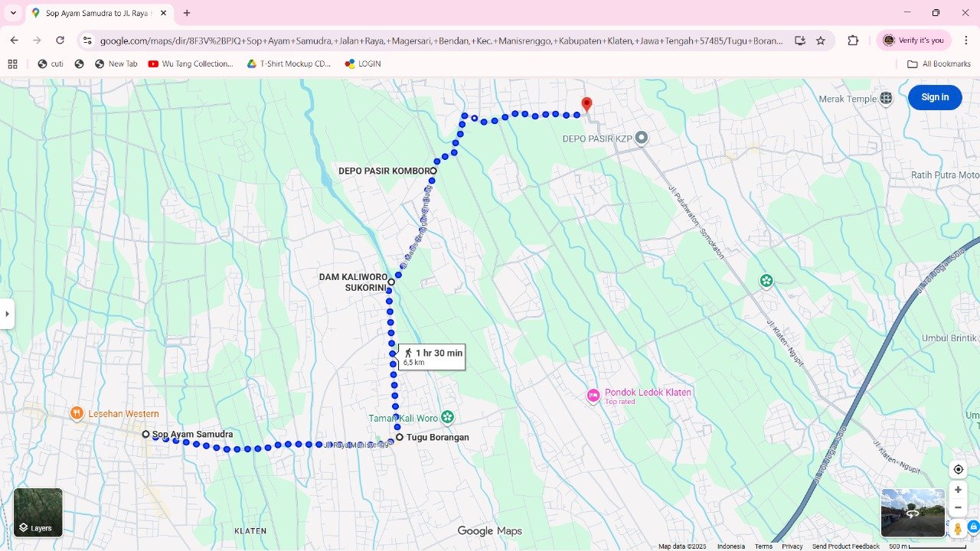Select the Pondok Ledok Klaten hotel marker
Viewport: 980px width, 551px height.
pyautogui.click(x=593, y=396)
